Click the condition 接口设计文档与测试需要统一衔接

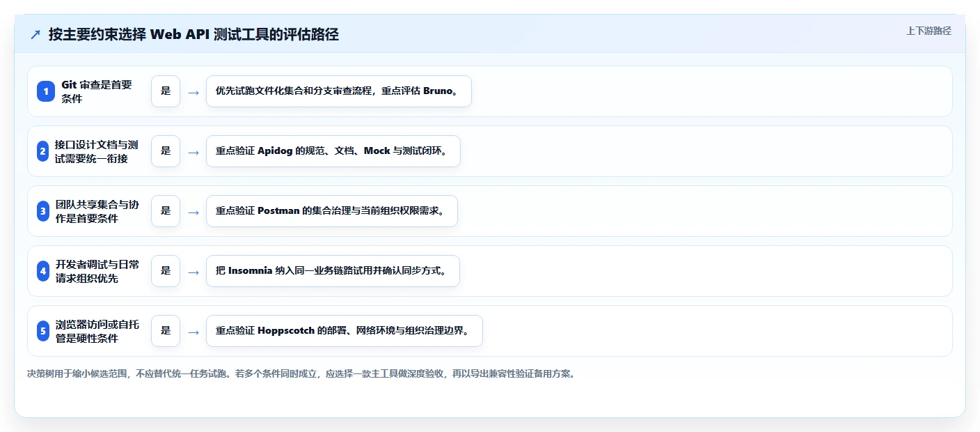[96, 151]
